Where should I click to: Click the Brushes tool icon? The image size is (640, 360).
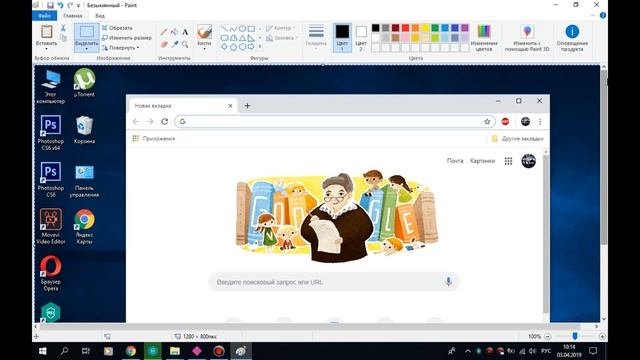204,31
